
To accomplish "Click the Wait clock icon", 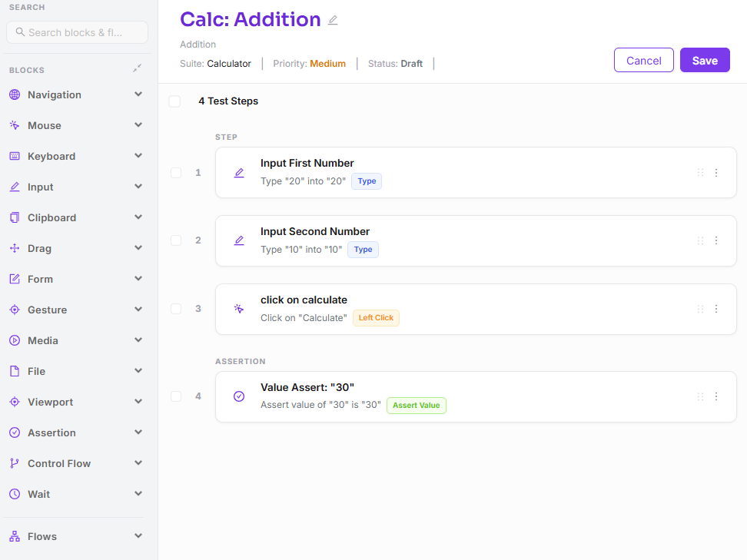I will pyautogui.click(x=15, y=494).
